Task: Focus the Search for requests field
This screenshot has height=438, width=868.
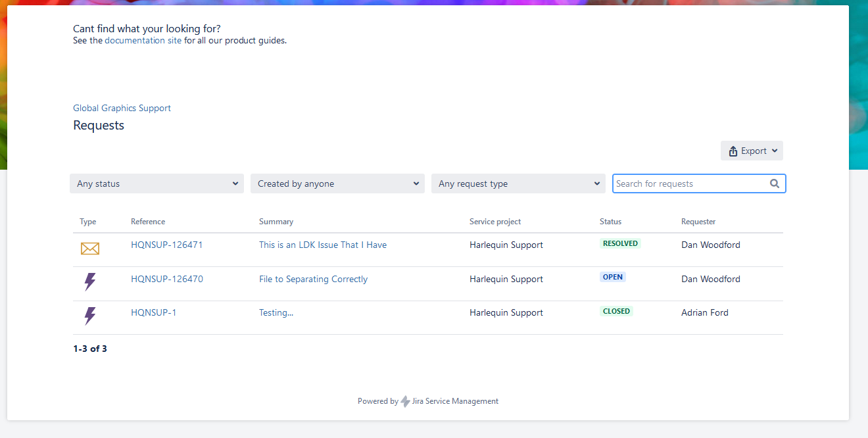Action: click(690, 184)
